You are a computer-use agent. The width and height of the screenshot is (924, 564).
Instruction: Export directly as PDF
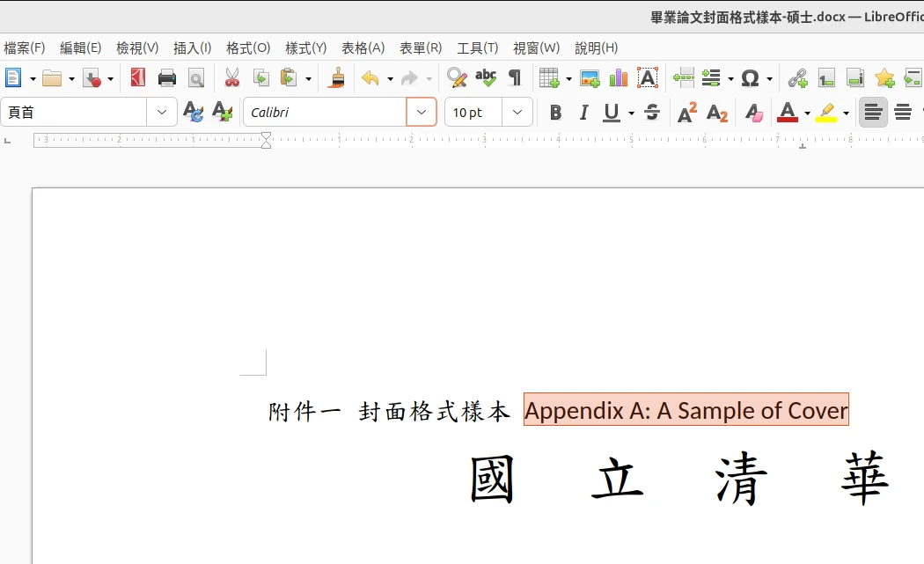tap(138, 77)
